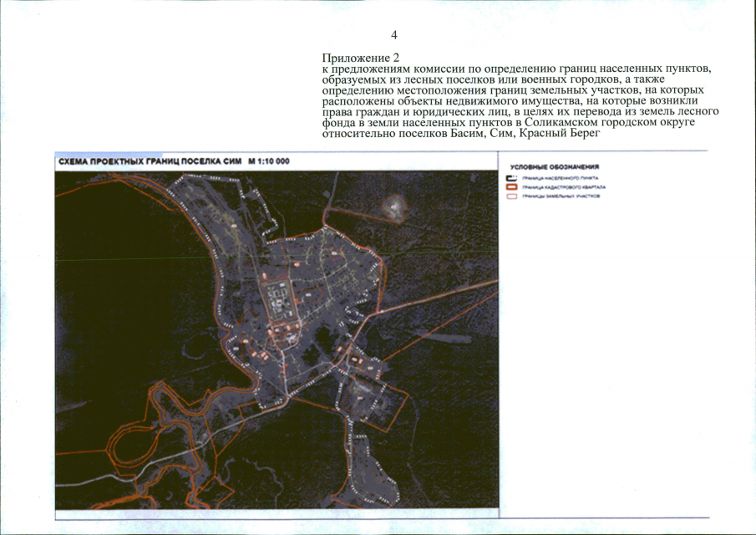Click the scale text 'М 1:10 000'

(269, 161)
